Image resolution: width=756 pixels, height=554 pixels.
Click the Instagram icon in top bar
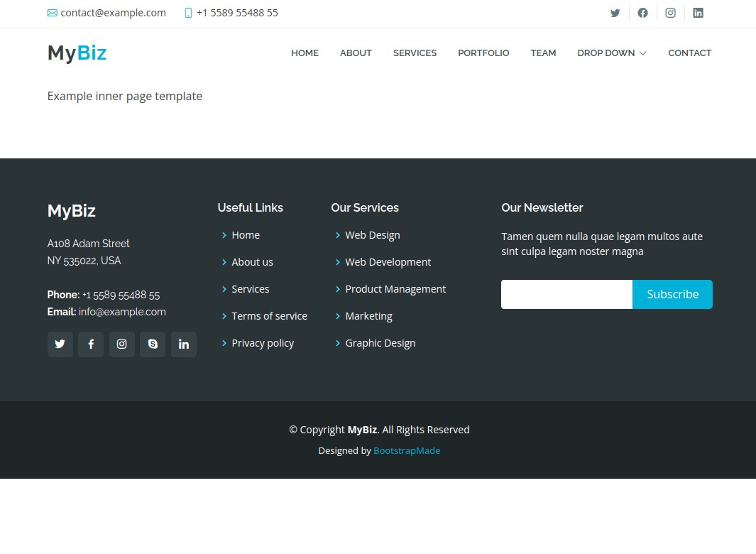tap(670, 13)
